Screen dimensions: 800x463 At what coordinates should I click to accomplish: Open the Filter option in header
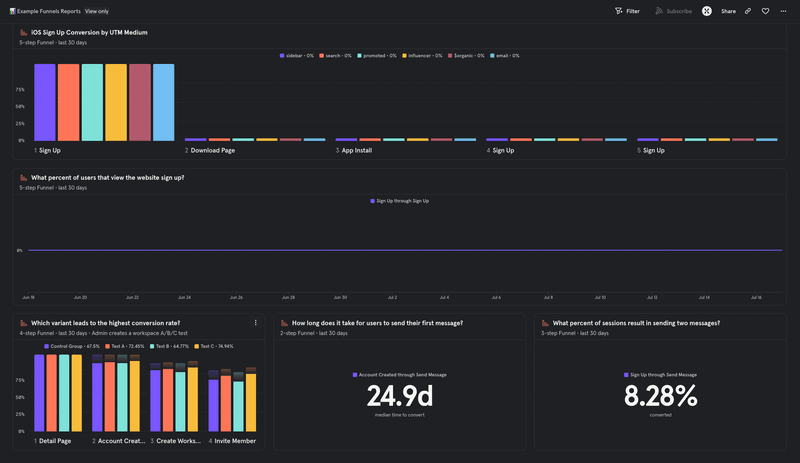point(627,11)
